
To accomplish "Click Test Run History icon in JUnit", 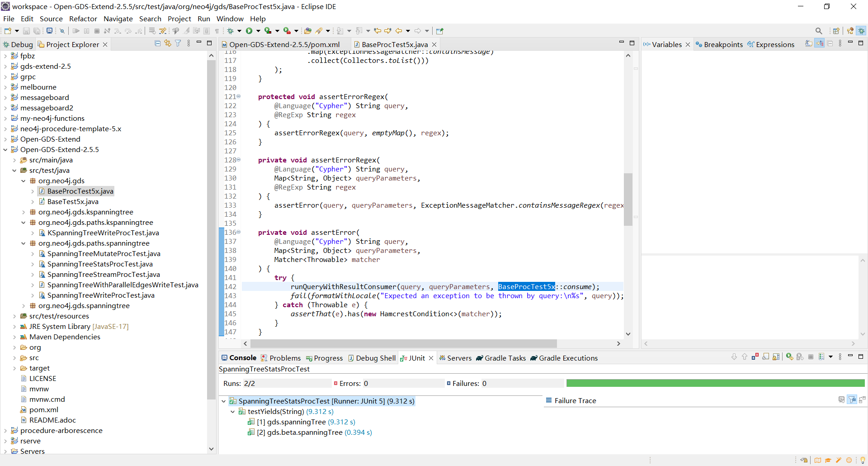I will click(821, 357).
